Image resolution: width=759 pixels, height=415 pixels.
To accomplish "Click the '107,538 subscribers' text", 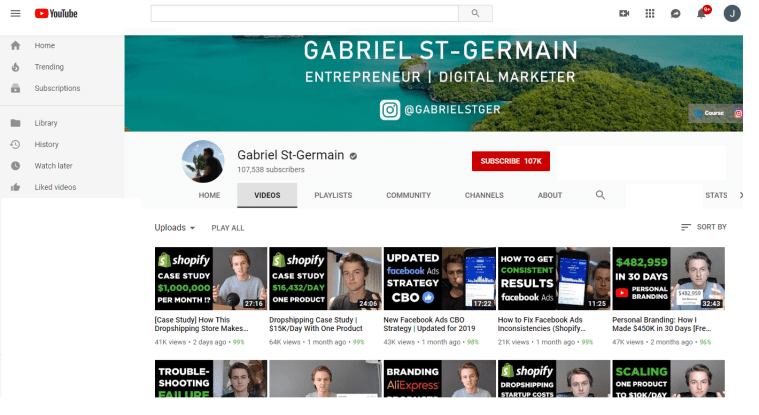I will click(271, 169).
